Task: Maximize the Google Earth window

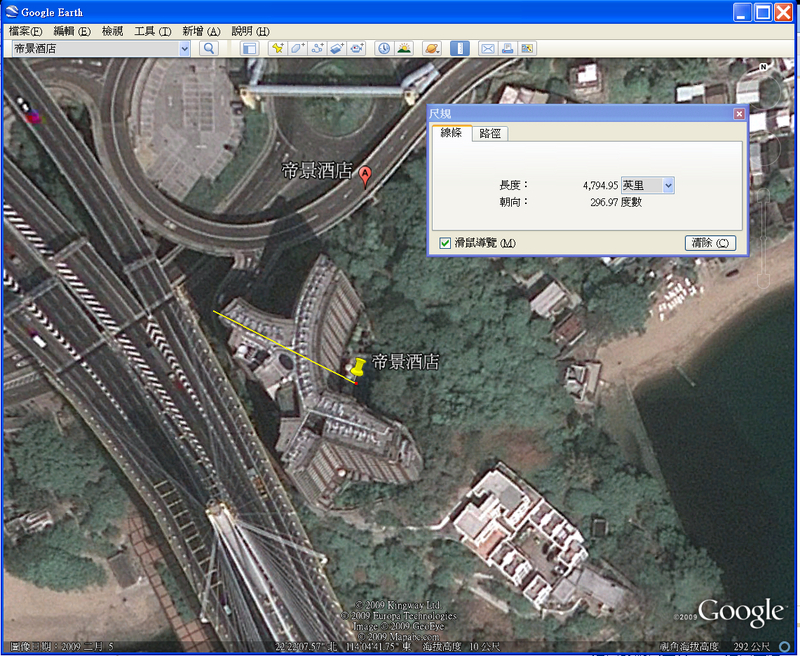Action: [x=763, y=12]
